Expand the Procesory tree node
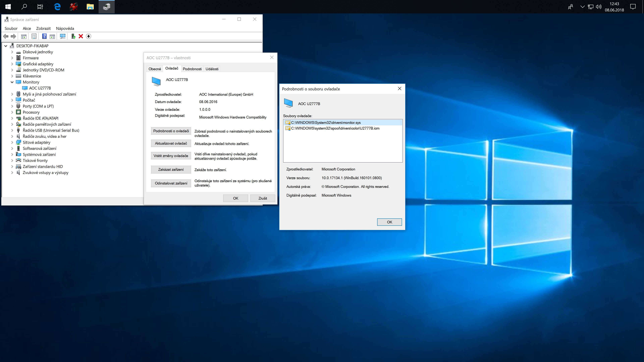Screen dimensions: 644x362 12,112
